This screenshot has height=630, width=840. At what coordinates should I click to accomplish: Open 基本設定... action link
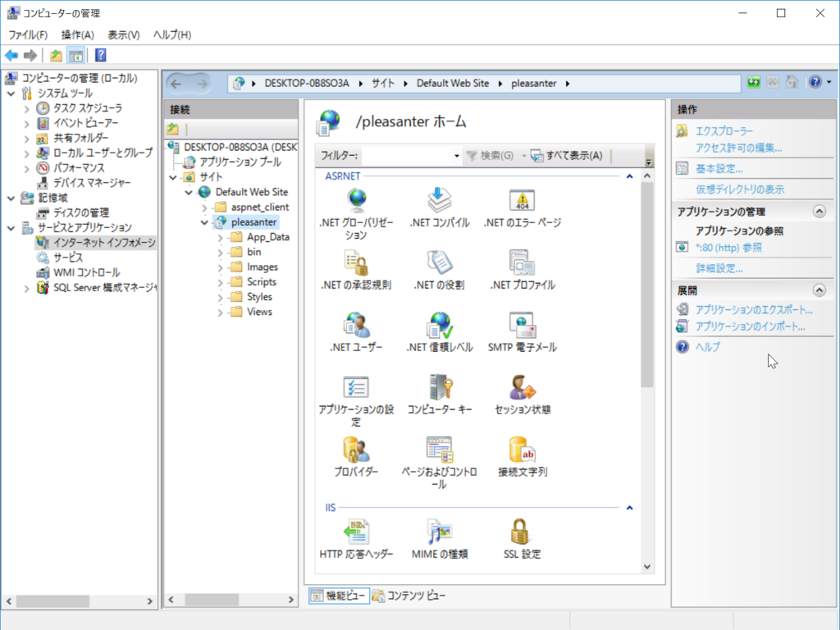point(719,169)
